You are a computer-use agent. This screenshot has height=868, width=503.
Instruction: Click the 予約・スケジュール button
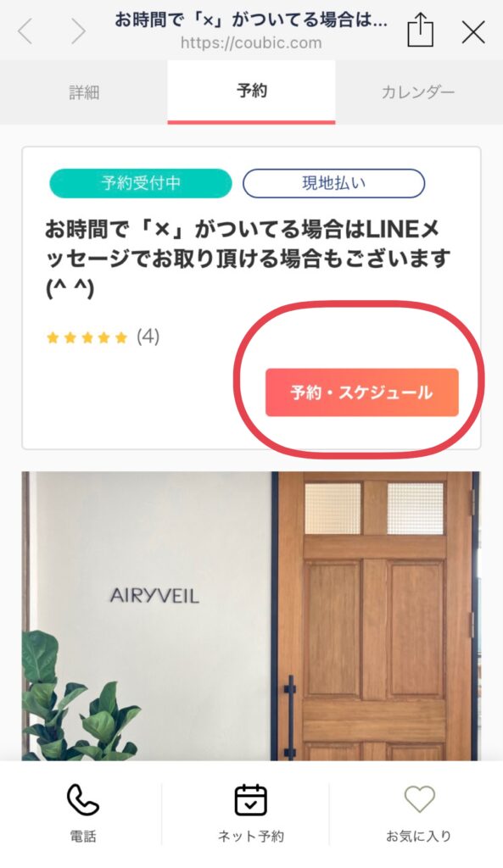pyautogui.click(x=361, y=392)
